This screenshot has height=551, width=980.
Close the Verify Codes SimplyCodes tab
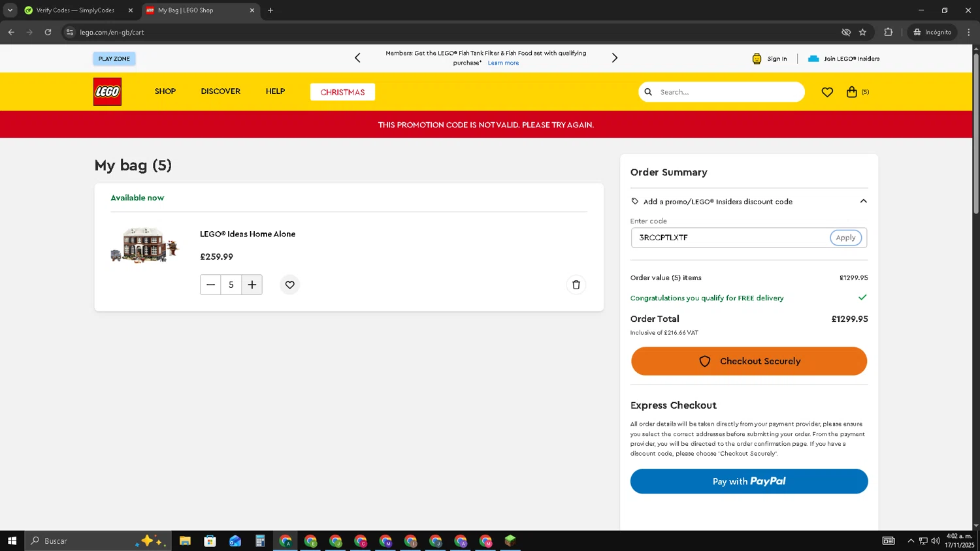click(x=130, y=10)
